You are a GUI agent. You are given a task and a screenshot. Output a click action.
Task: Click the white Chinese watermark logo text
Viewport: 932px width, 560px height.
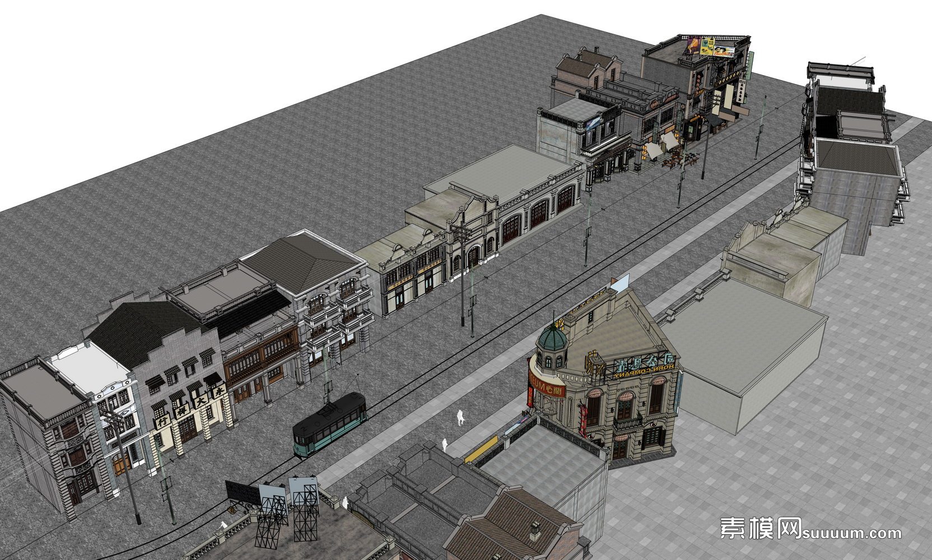point(760,528)
